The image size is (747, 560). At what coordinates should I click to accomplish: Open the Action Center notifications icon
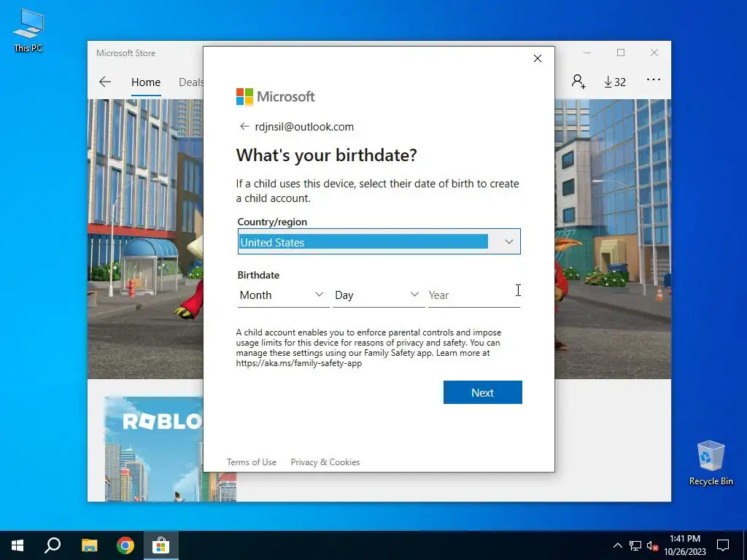click(x=723, y=545)
